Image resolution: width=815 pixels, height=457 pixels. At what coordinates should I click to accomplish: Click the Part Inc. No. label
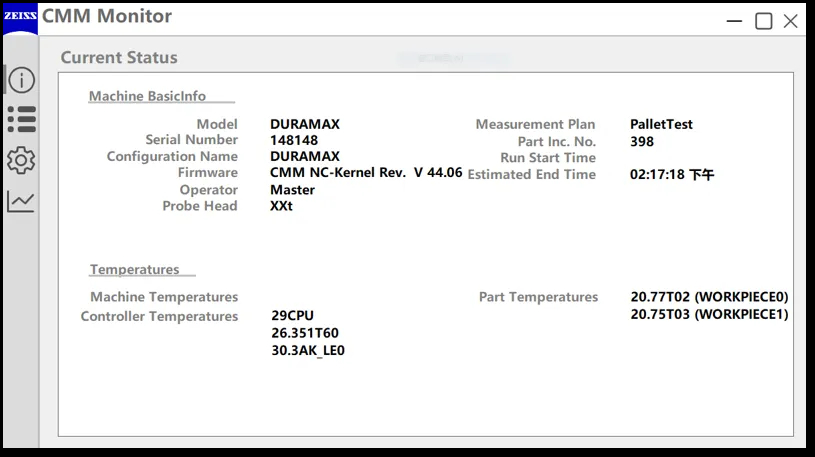pyautogui.click(x=557, y=141)
